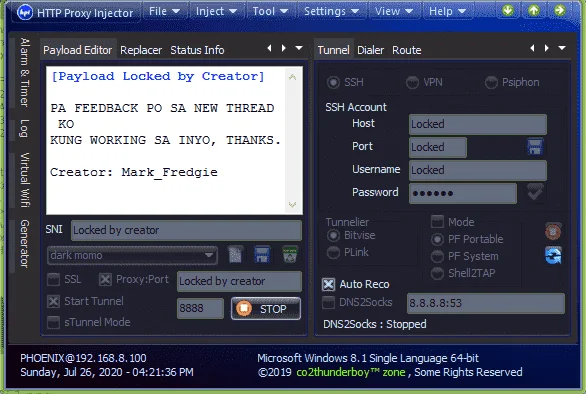Open the tab list dropdown in Tunnel panel

pos(562,48)
